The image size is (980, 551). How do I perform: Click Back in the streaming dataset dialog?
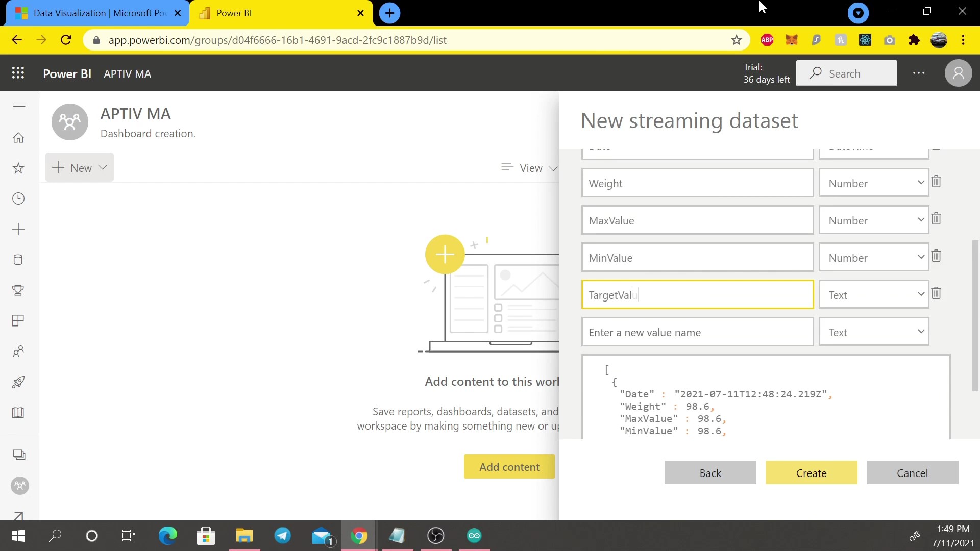point(710,472)
